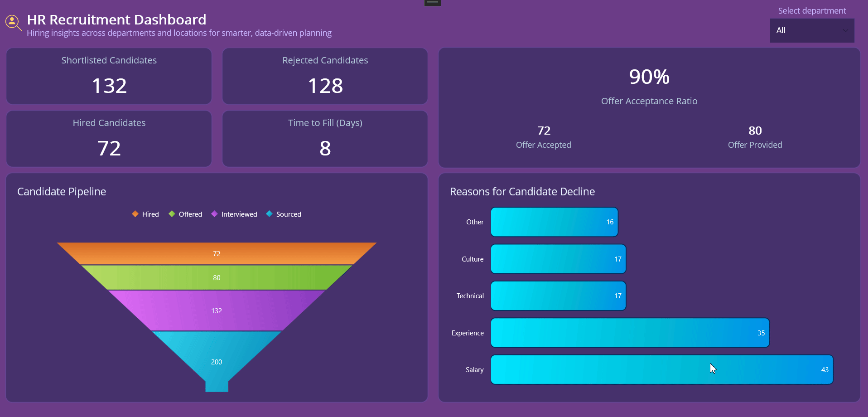Select the HR Recruitment Dashboard title icon area
Image resolution: width=868 pixels, height=417 pixels.
[12, 22]
